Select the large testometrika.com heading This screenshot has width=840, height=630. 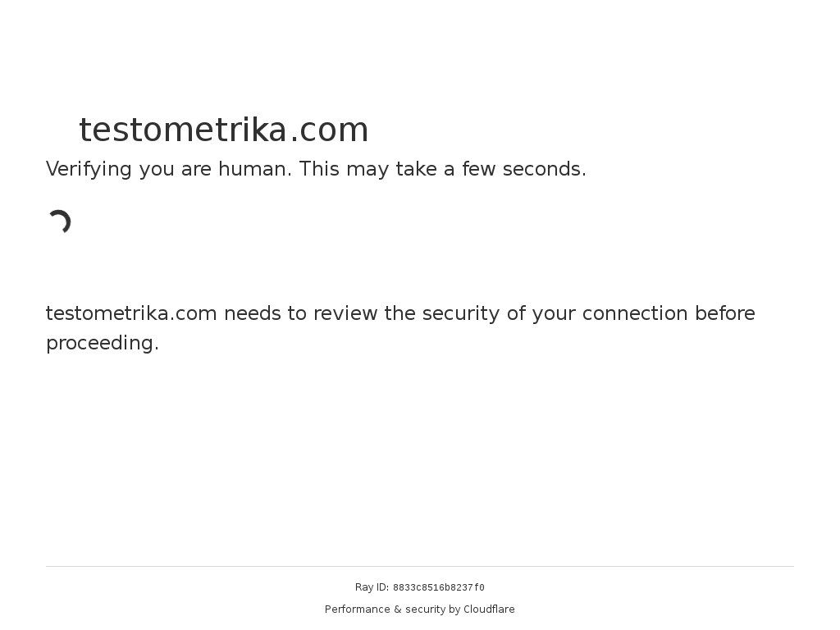pos(224,130)
